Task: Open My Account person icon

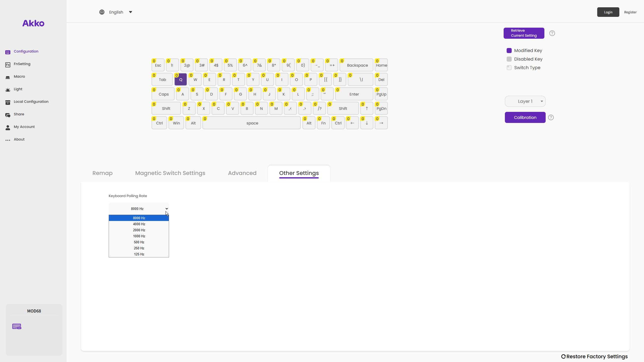Action: [8, 127]
